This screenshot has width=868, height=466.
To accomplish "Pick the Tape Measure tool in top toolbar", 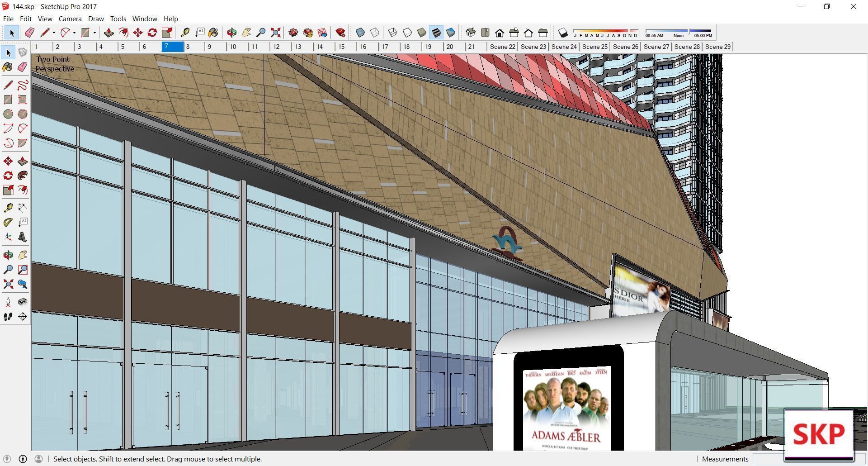I will coord(185,33).
